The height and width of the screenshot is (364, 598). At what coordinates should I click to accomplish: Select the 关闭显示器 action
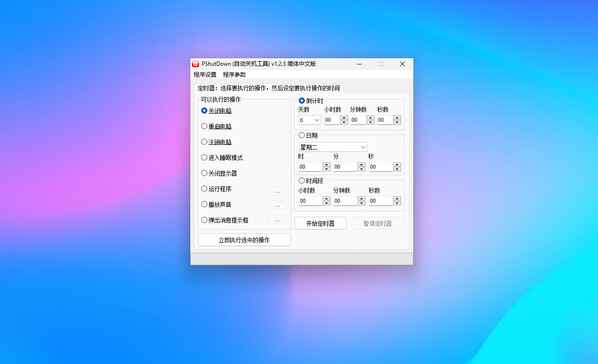pyautogui.click(x=204, y=173)
